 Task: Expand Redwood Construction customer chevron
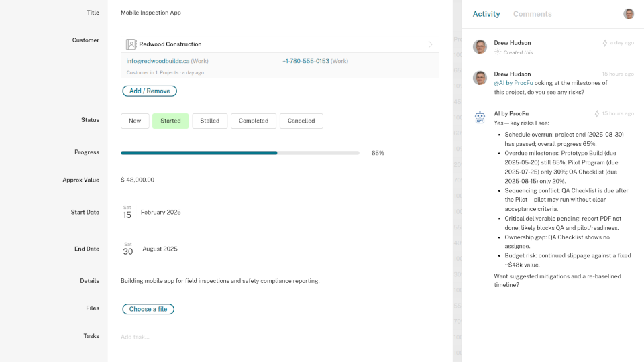[430, 44]
